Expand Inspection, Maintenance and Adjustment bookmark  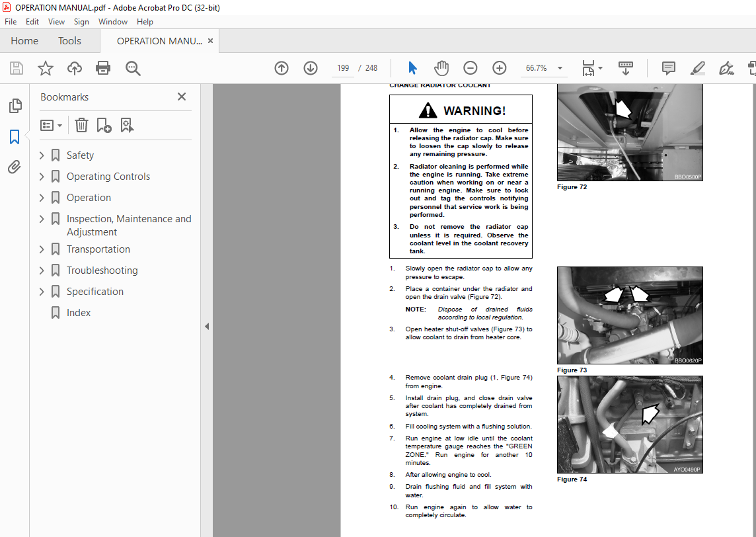tap(42, 219)
